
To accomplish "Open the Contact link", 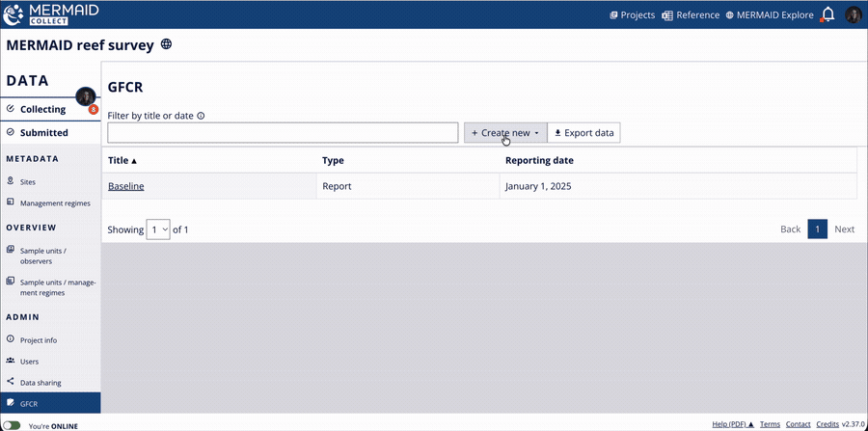I will 798,424.
